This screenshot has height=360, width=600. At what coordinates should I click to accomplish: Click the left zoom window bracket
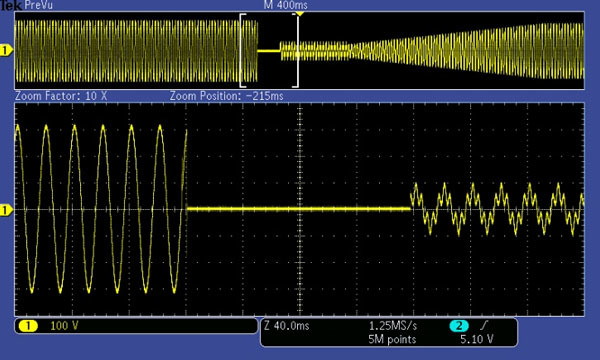coord(243,50)
